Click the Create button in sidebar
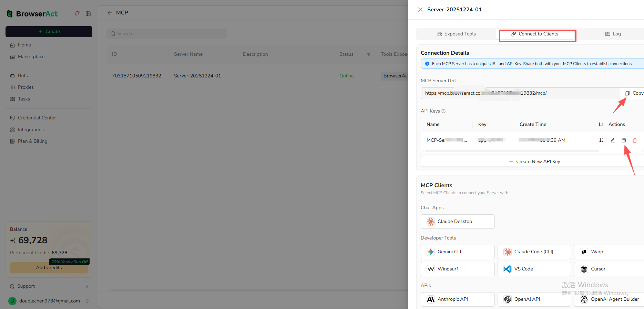This screenshot has height=309, width=644. click(x=49, y=32)
